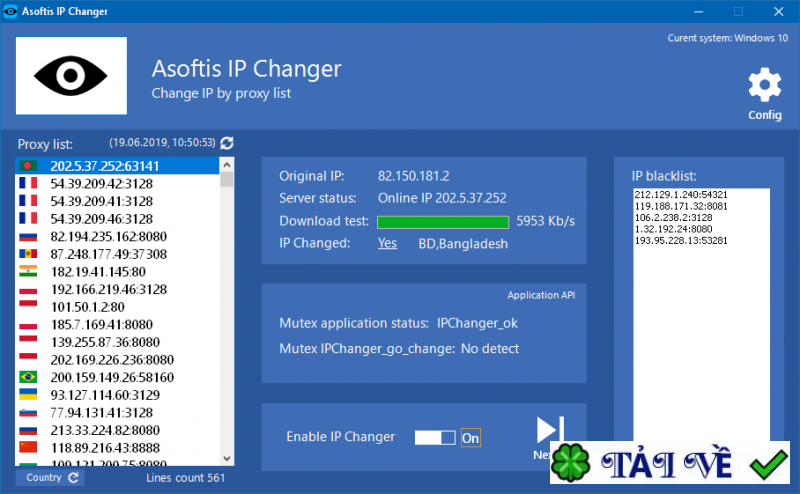Click the proxy list scrollbar thumb
800x494 pixels.
(227, 180)
